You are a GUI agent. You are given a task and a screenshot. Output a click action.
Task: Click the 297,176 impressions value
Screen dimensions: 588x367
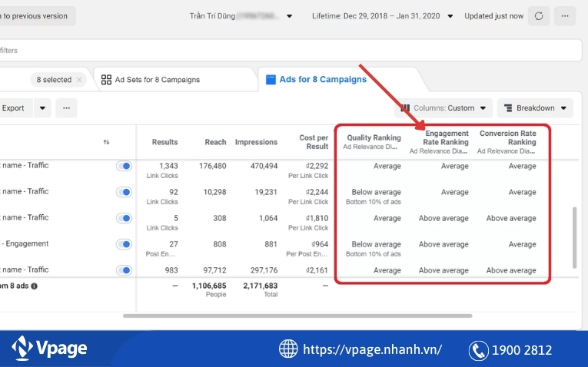(x=264, y=270)
